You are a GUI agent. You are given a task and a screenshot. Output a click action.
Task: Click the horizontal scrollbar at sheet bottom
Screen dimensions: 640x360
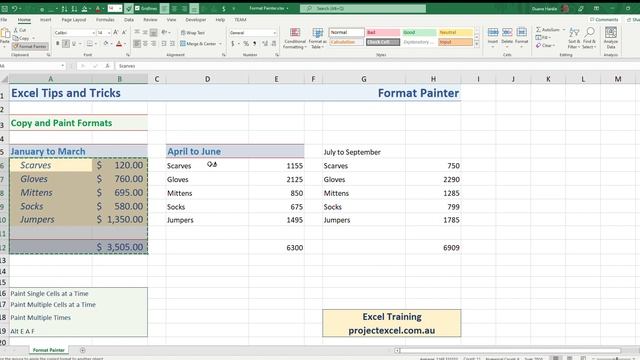coord(510,350)
